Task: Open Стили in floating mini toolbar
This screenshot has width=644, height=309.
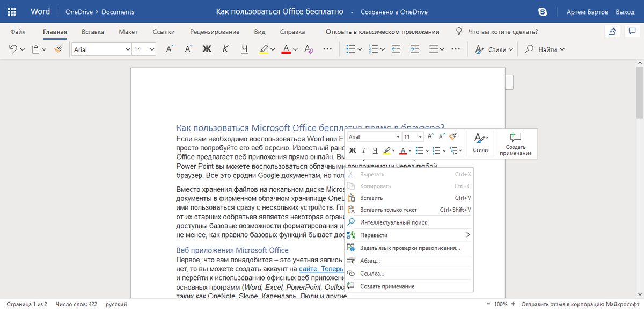Action: pos(480,143)
